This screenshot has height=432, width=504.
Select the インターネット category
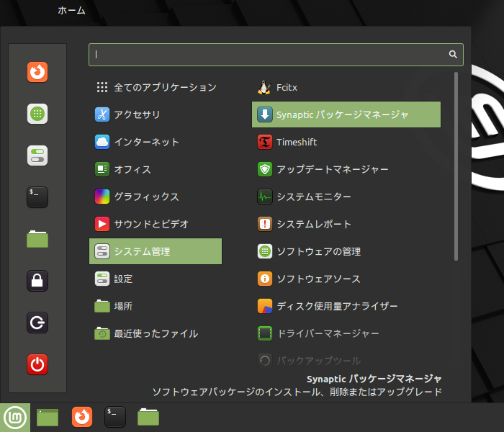[156, 142]
